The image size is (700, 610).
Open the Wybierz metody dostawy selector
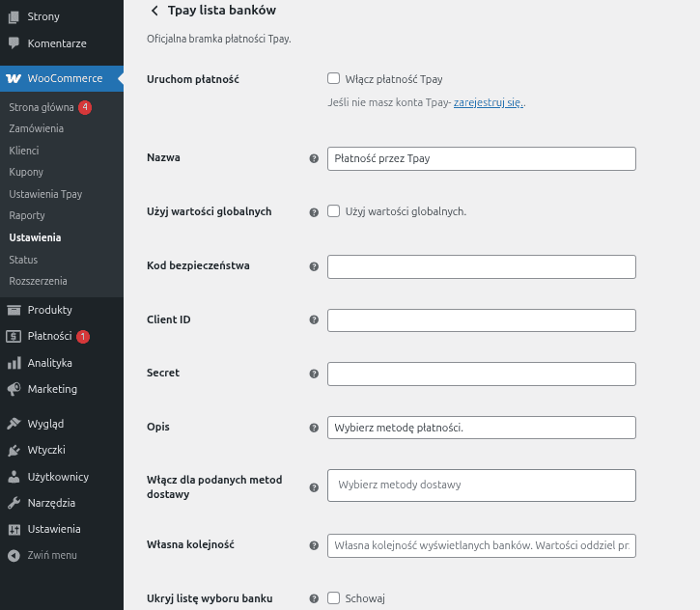click(481, 485)
